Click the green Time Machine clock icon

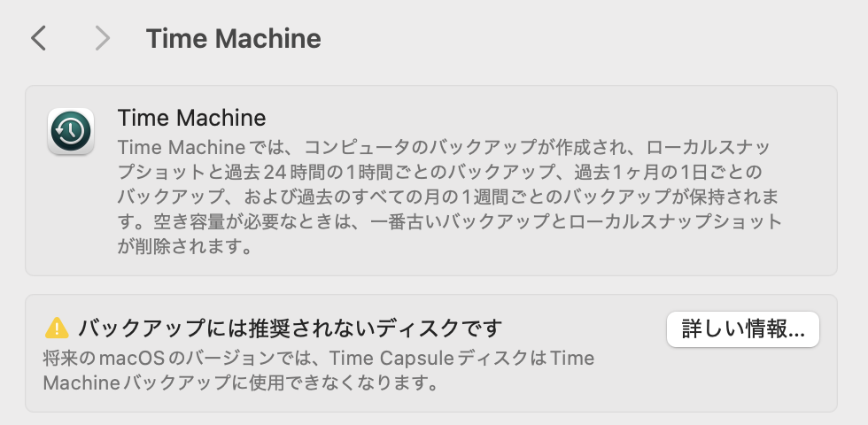71,131
